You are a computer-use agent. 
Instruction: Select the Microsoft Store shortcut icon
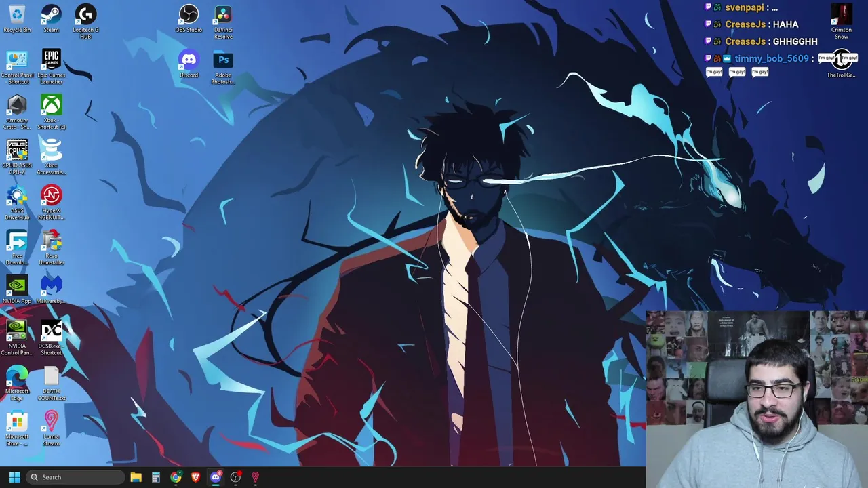pyautogui.click(x=17, y=429)
